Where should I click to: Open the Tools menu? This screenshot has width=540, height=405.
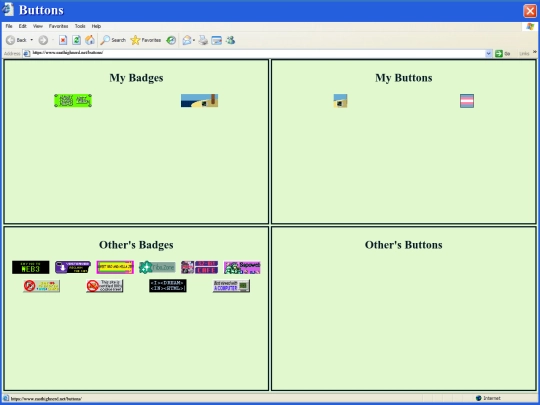pos(80,26)
